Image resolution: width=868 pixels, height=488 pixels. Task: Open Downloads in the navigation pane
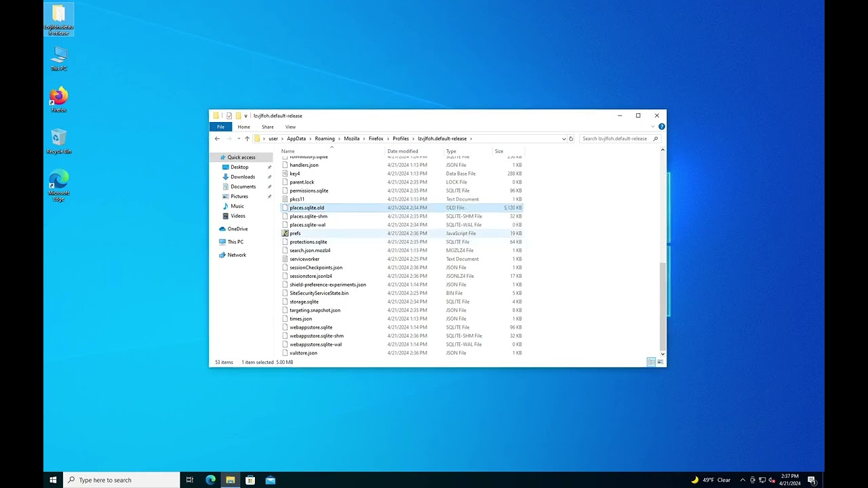pos(243,177)
